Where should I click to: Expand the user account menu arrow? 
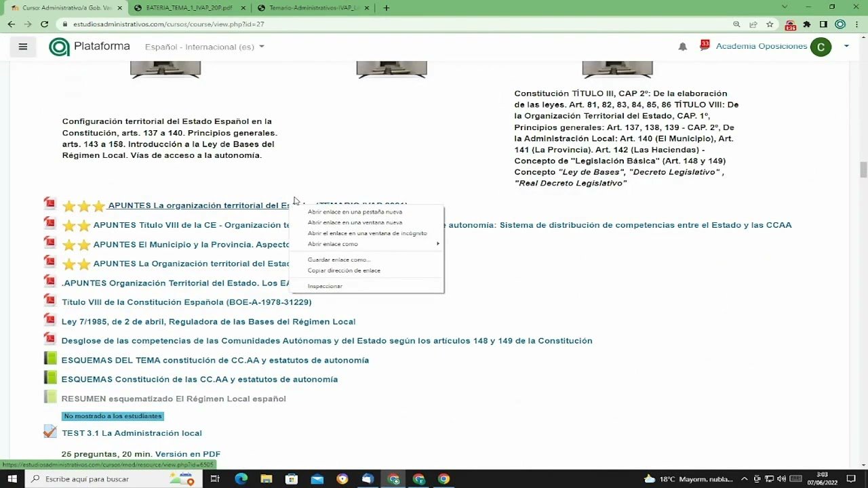846,46
